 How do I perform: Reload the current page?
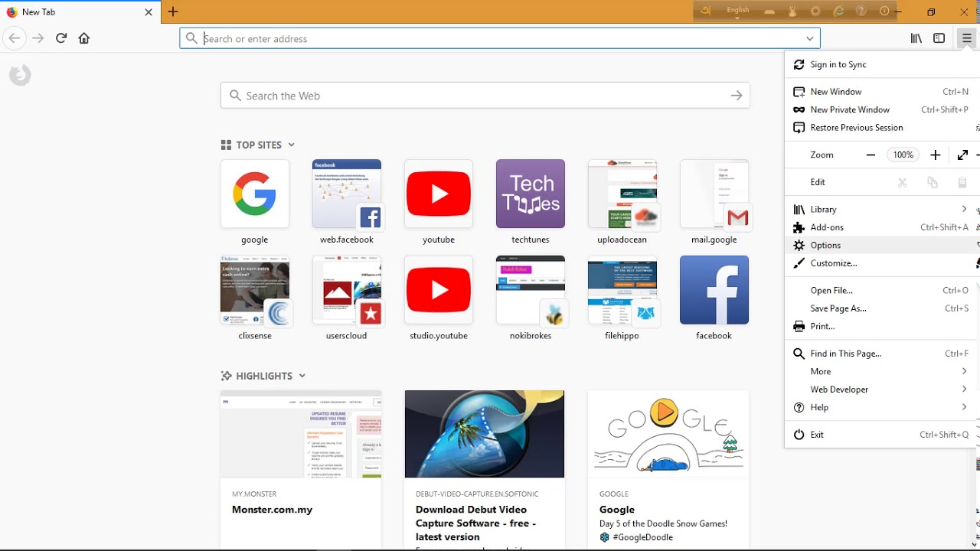click(61, 38)
